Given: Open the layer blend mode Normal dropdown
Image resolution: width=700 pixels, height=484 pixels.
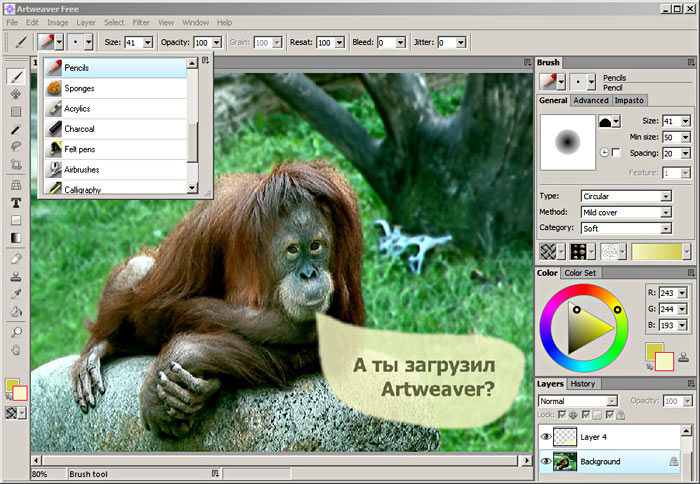Looking at the screenshot, I should pos(577,401).
